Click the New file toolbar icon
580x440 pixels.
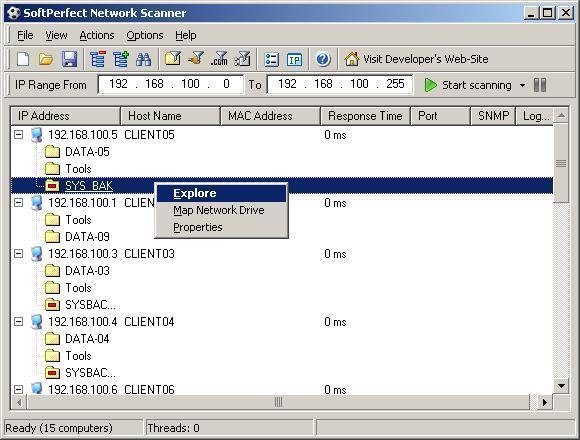point(23,59)
